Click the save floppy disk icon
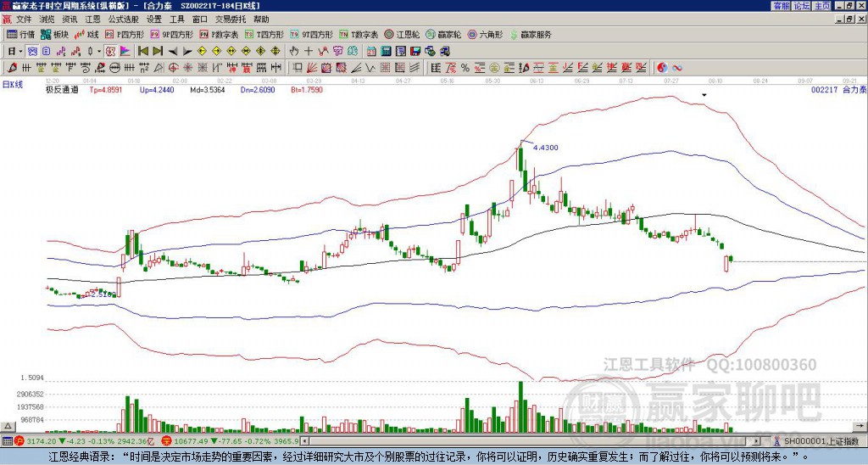The width and height of the screenshot is (868, 465). click(x=415, y=52)
